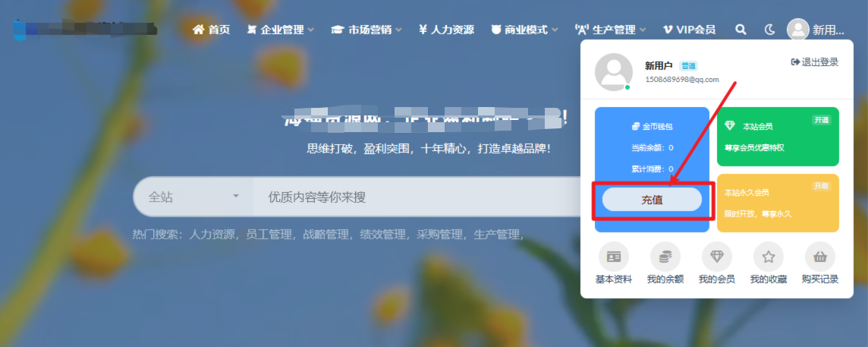Expand the 企业管理 dropdown menu
The width and height of the screenshot is (868, 347).
[x=281, y=30]
